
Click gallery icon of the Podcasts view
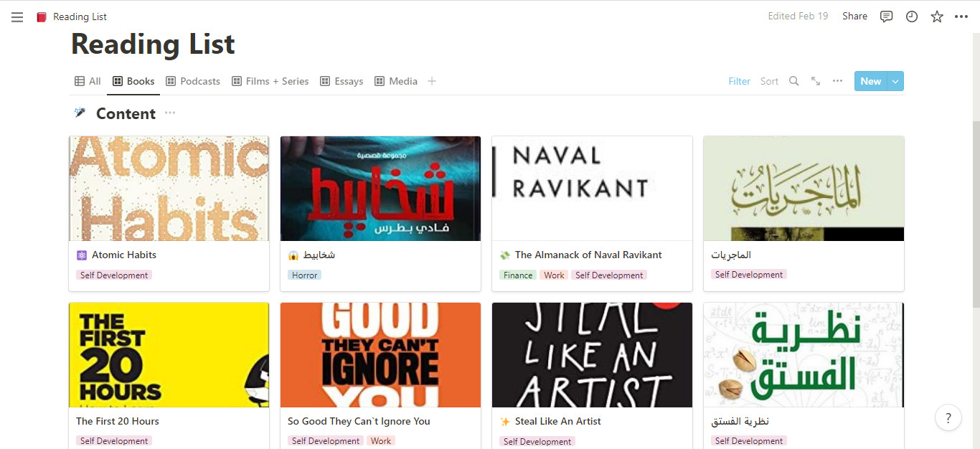click(171, 81)
